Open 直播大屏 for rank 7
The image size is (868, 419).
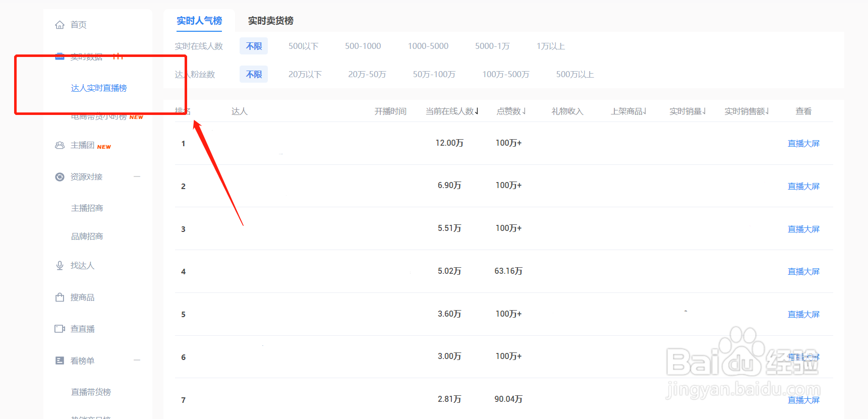pos(804,400)
